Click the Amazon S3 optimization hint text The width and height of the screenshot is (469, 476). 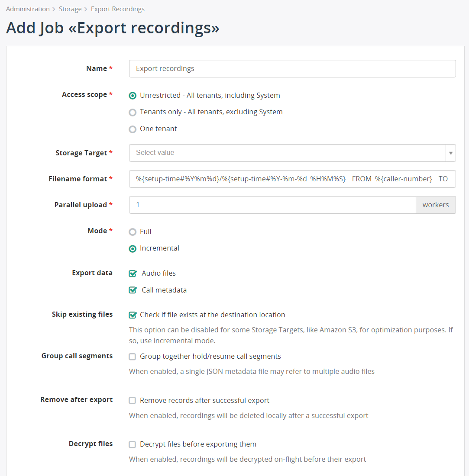click(291, 335)
